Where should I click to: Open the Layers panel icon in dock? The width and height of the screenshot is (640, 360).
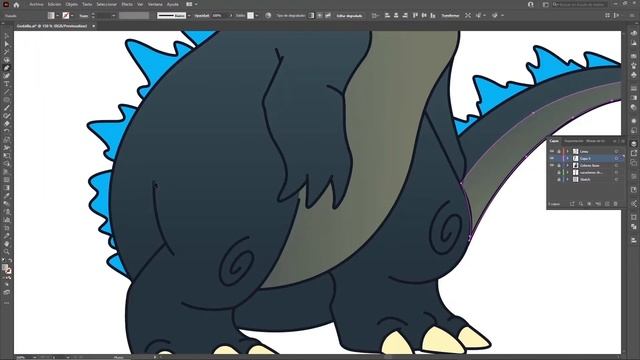(x=633, y=144)
